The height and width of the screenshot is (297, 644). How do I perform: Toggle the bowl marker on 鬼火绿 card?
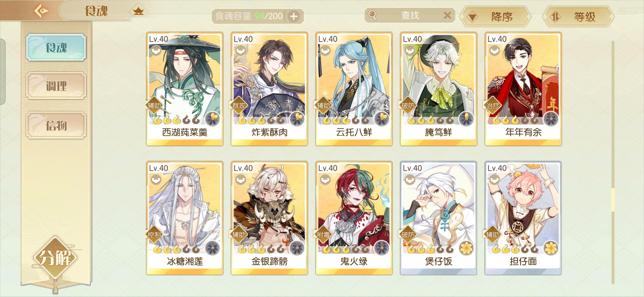coord(325,180)
